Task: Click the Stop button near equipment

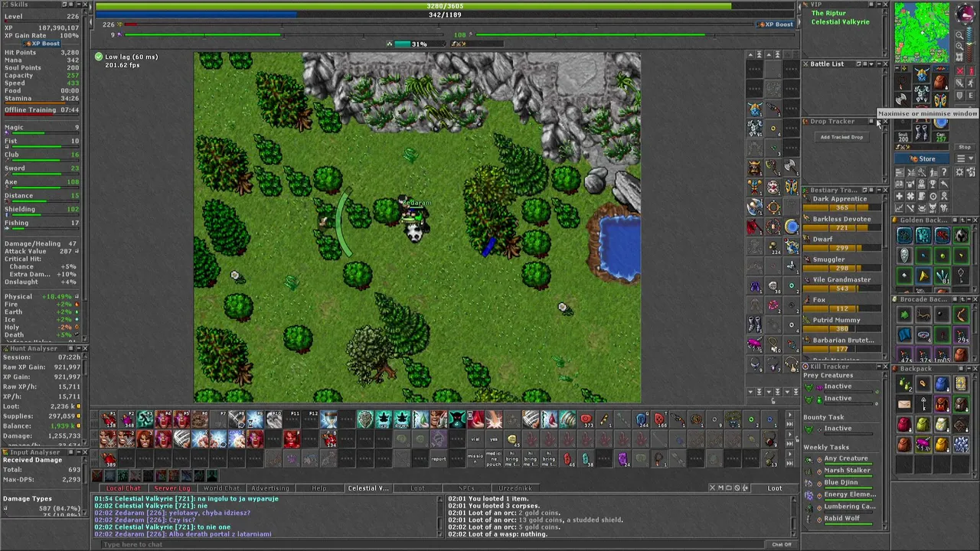Action: [964, 147]
